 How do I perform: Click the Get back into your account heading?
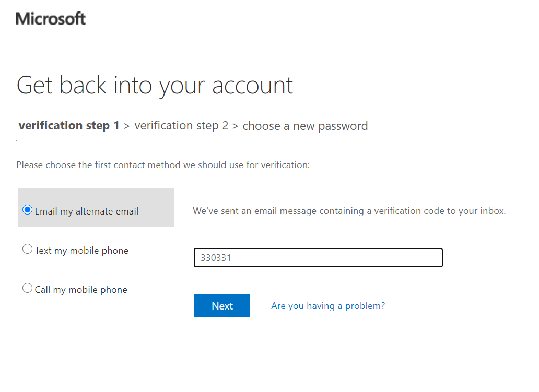(x=155, y=85)
